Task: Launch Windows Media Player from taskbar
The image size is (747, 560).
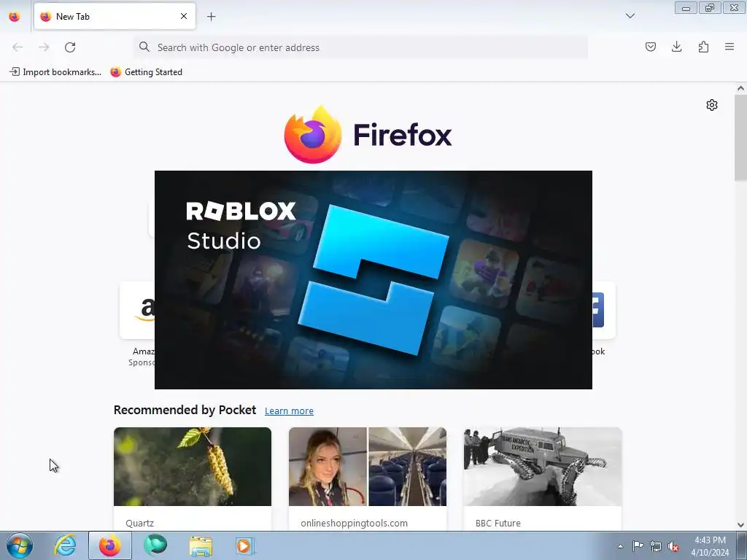Action: click(x=245, y=545)
